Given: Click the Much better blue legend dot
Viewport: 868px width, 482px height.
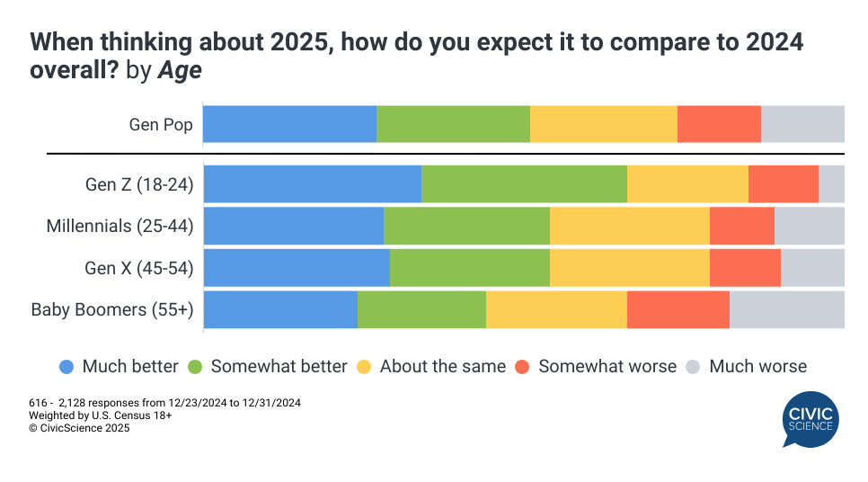Looking at the screenshot, I should pyautogui.click(x=66, y=367).
